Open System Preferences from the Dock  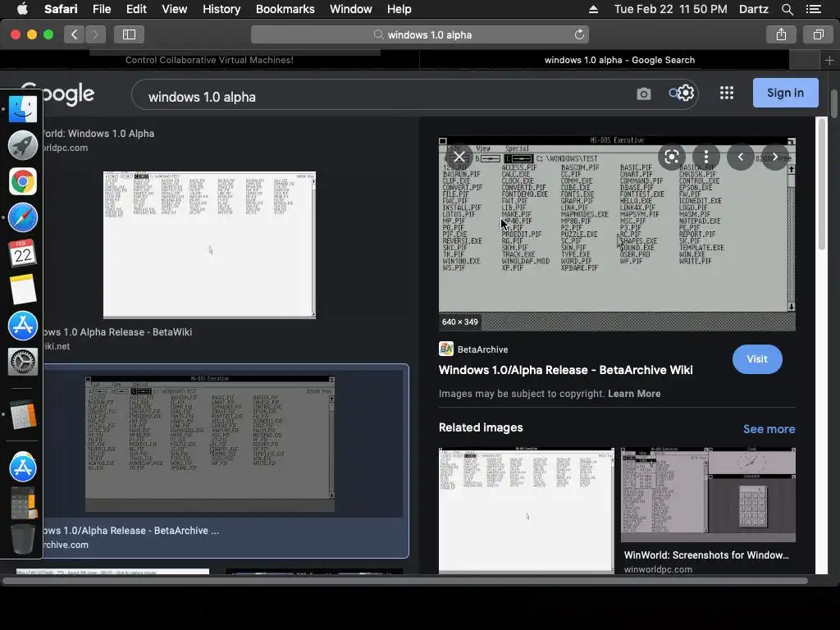pos(22,362)
